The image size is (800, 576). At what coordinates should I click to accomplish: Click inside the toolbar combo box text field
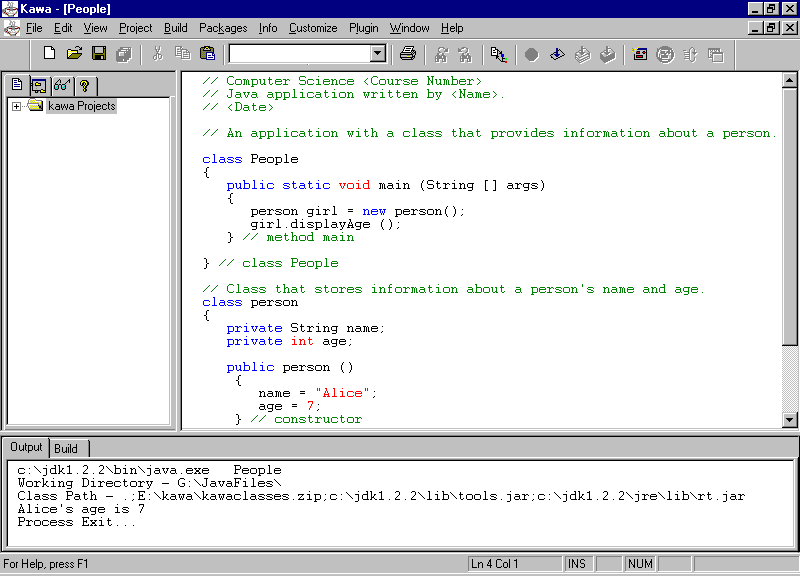tap(298, 54)
